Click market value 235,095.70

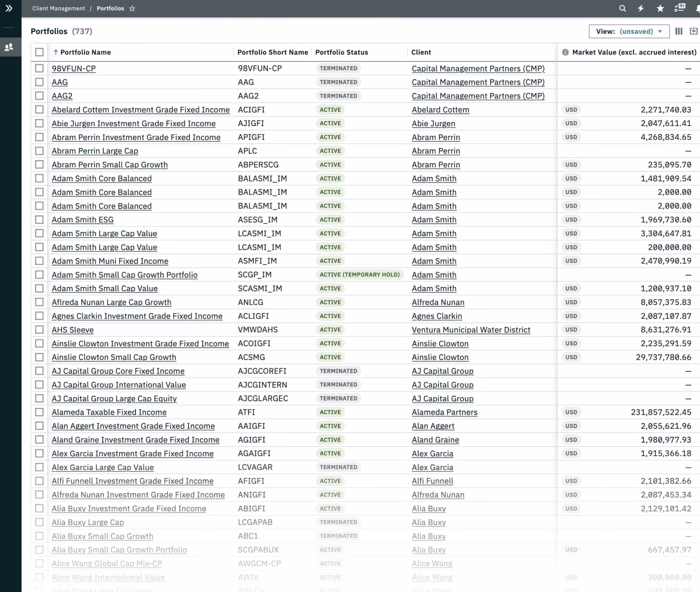[669, 165]
